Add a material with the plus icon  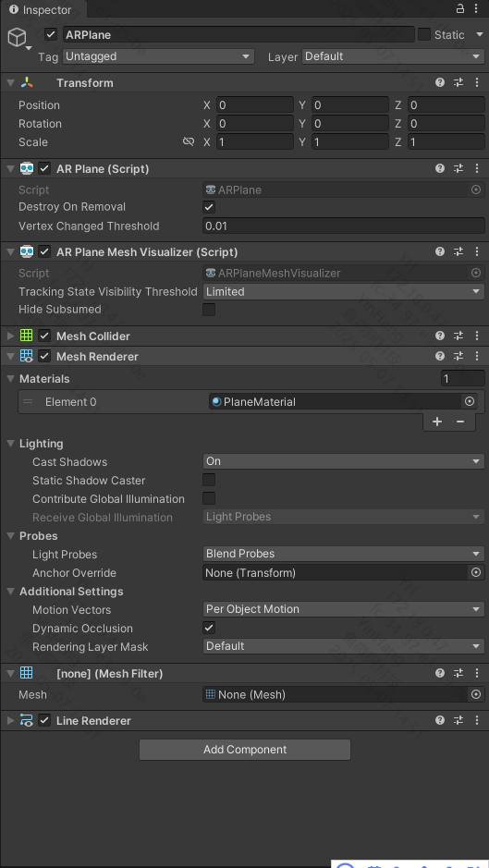[x=437, y=422]
